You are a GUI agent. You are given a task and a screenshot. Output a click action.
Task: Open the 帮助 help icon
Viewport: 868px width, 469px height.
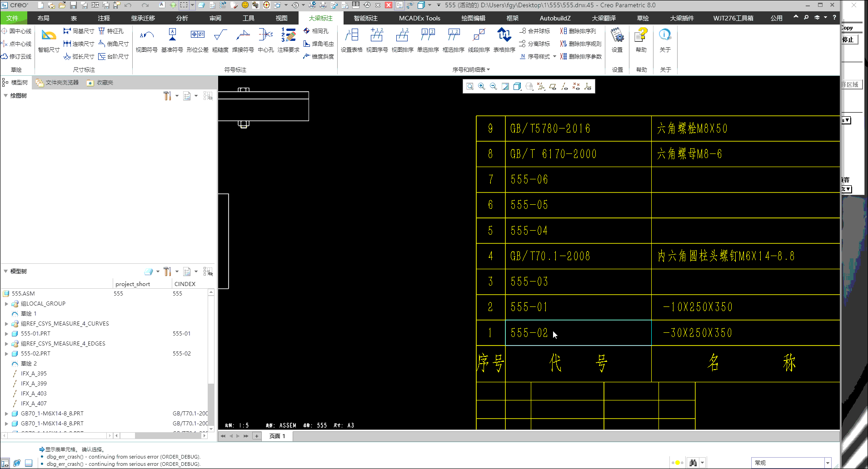(x=641, y=40)
